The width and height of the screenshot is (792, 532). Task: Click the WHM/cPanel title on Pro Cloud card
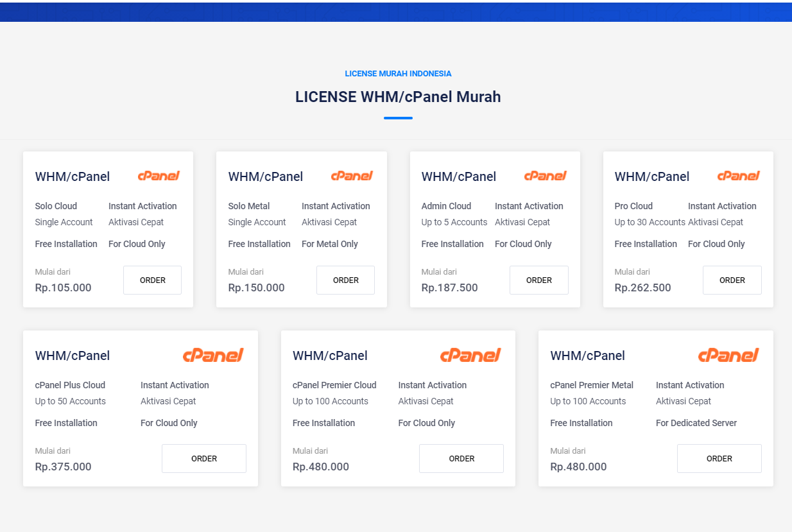(651, 176)
